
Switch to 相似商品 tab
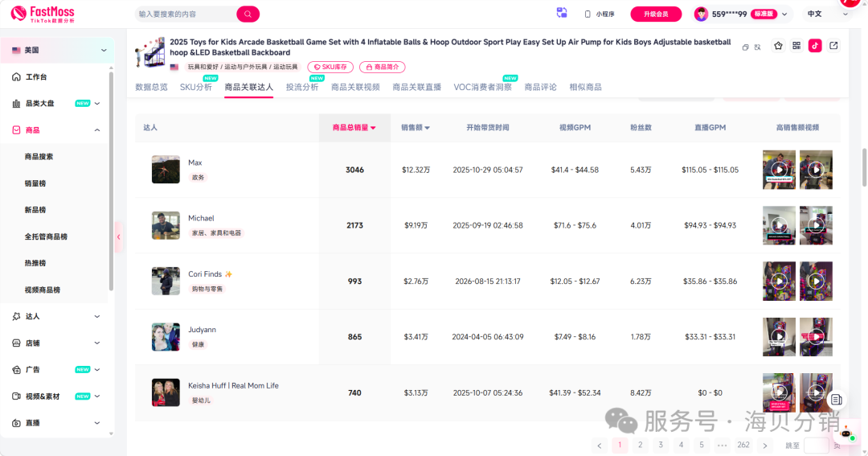click(585, 88)
